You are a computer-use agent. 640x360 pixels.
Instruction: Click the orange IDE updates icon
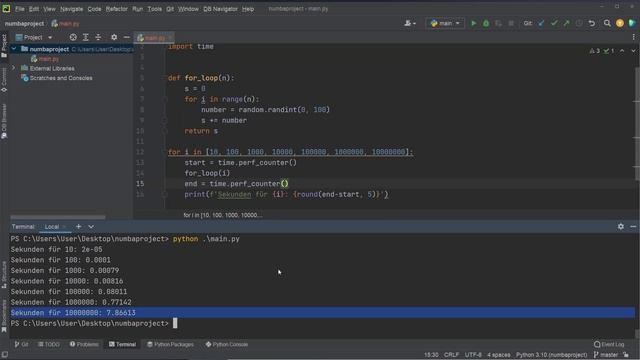(620, 23)
